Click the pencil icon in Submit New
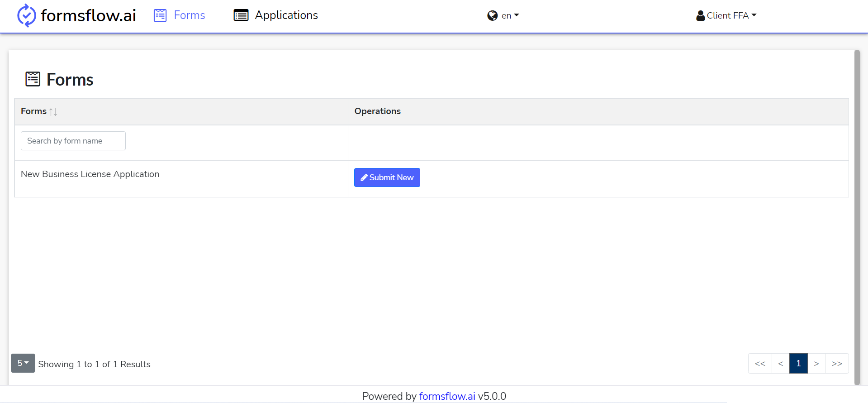This screenshot has height=403, width=868. coord(364,178)
